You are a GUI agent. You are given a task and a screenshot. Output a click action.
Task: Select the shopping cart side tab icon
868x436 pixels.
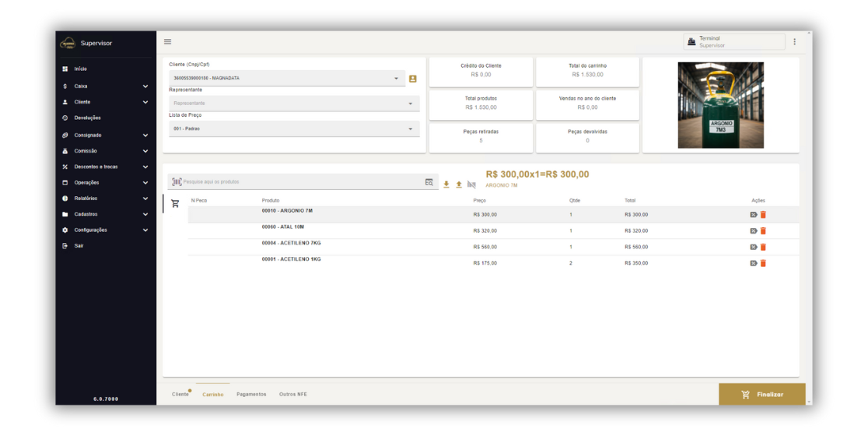[x=175, y=204]
